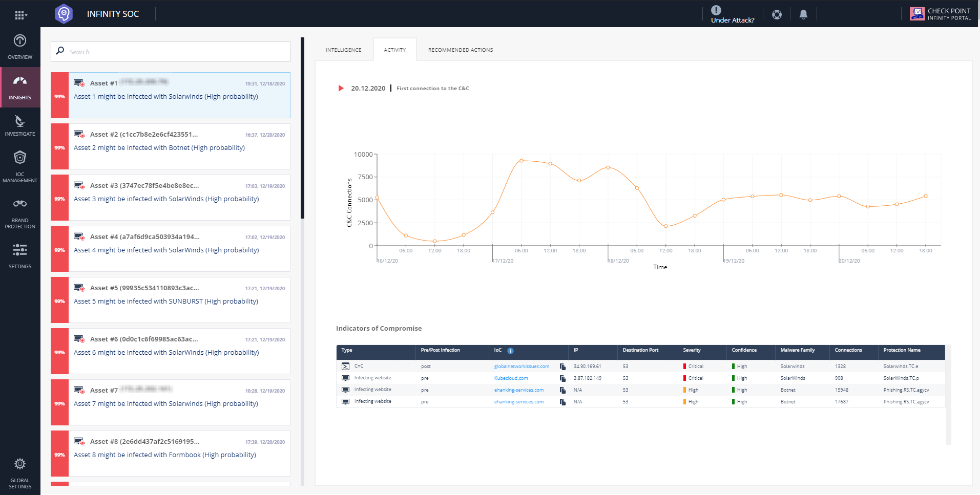Click the Check Point Infinity Portal logo
This screenshot has height=495, width=980.
click(940, 14)
